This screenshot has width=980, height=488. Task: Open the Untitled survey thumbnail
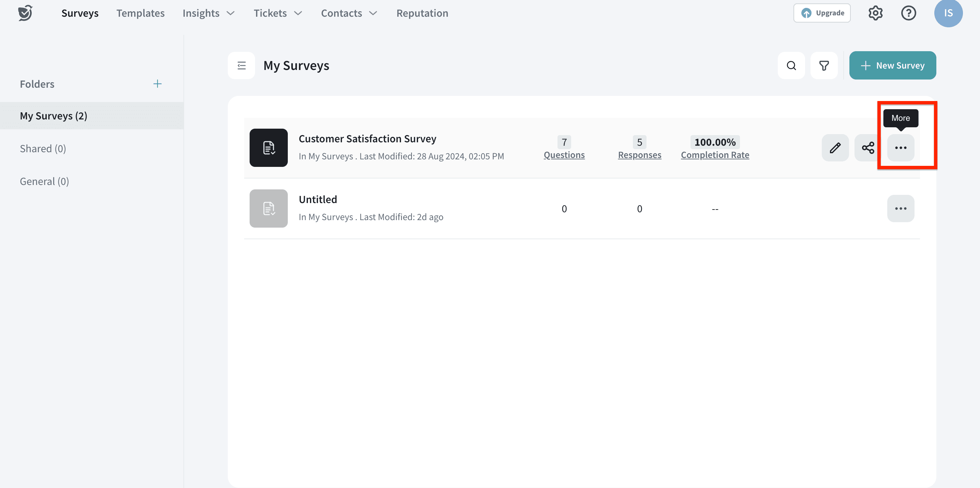coord(269,208)
